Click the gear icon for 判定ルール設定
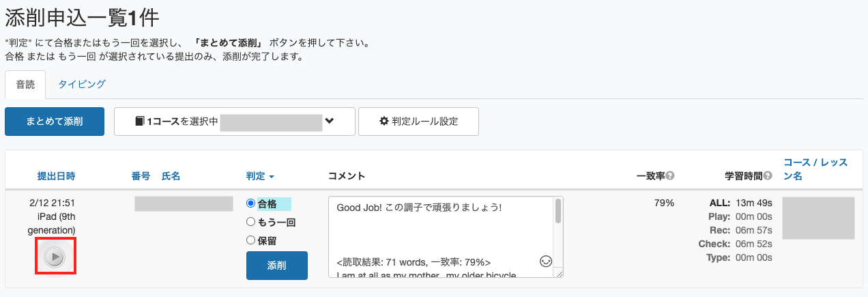The height and width of the screenshot is (297, 868). pos(384,122)
